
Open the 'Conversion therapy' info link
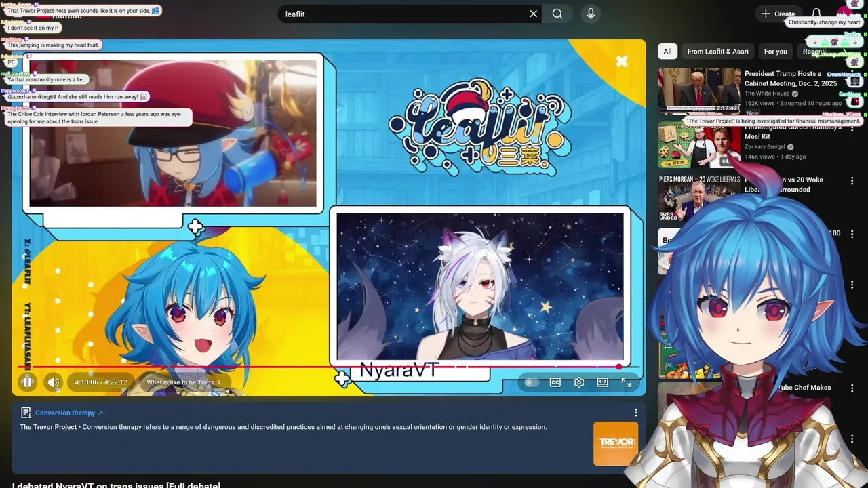tap(69, 413)
